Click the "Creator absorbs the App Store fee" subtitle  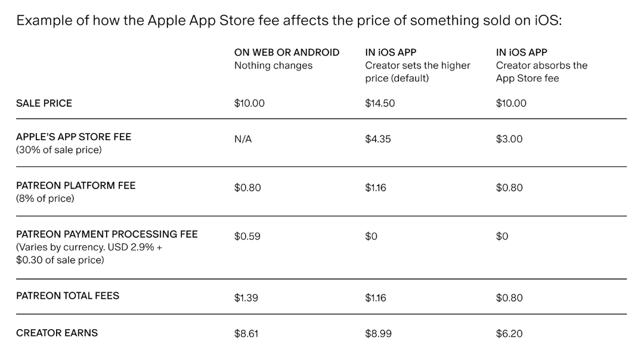click(541, 72)
